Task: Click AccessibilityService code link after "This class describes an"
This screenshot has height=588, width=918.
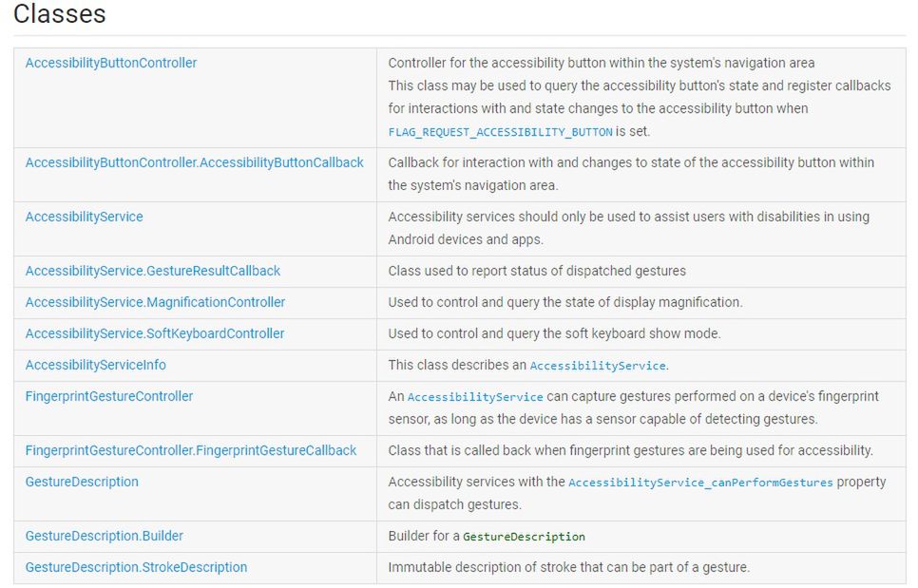Action: pyautogui.click(x=598, y=366)
